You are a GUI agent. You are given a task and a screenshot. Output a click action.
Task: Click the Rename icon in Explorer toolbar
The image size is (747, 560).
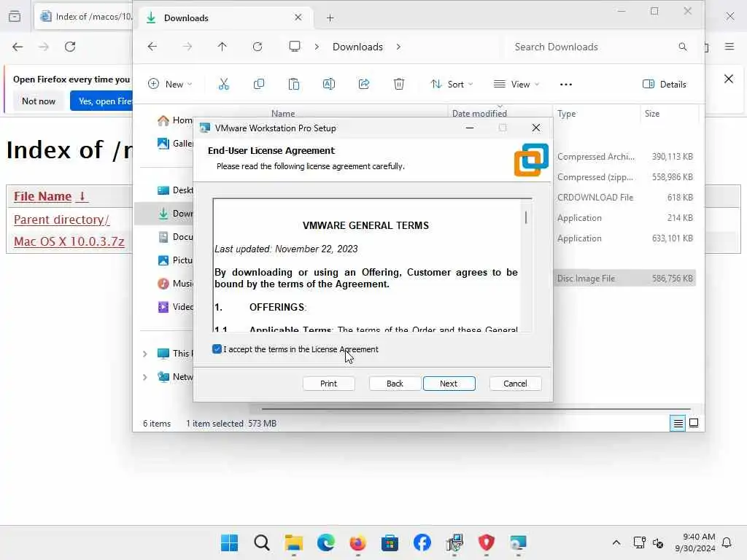[329, 85]
